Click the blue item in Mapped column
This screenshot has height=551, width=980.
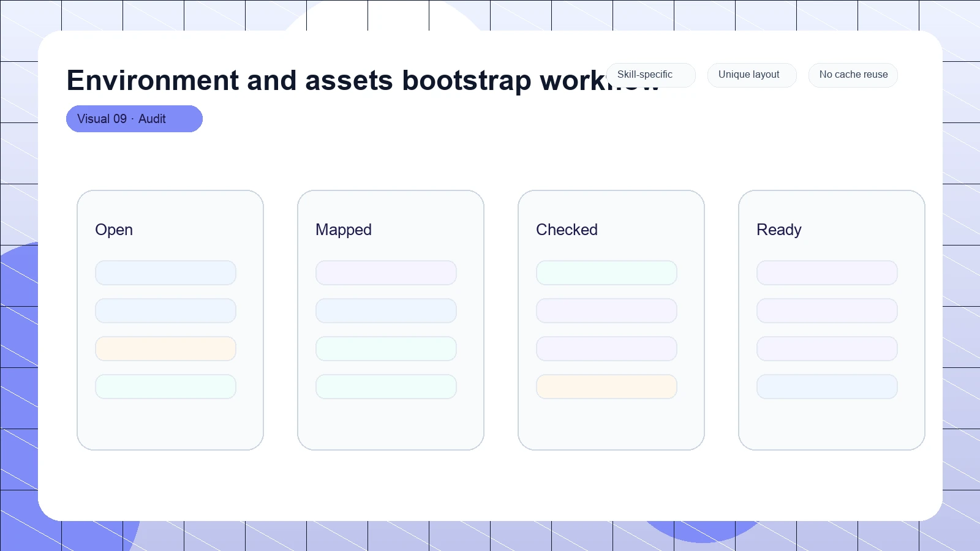[x=386, y=311]
